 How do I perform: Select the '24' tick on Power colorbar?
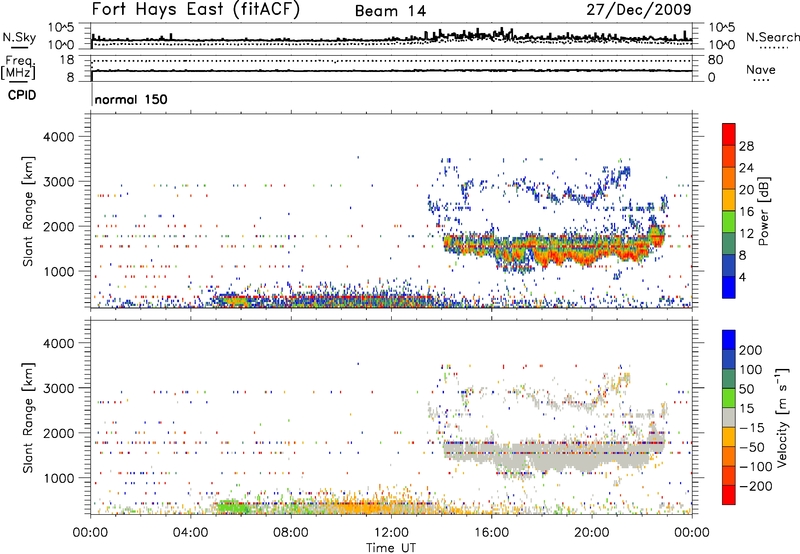coord(746,168)
